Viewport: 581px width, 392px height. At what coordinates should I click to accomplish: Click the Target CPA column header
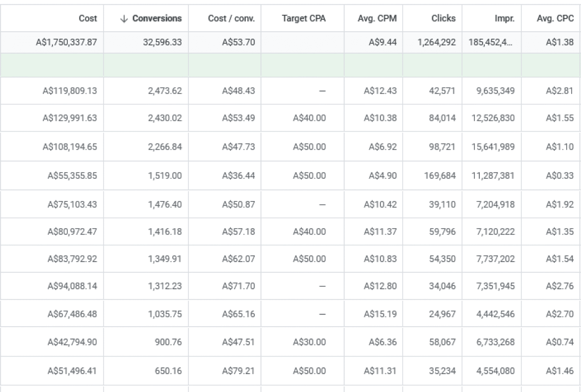pyautogui.click(x=303, y=19)
